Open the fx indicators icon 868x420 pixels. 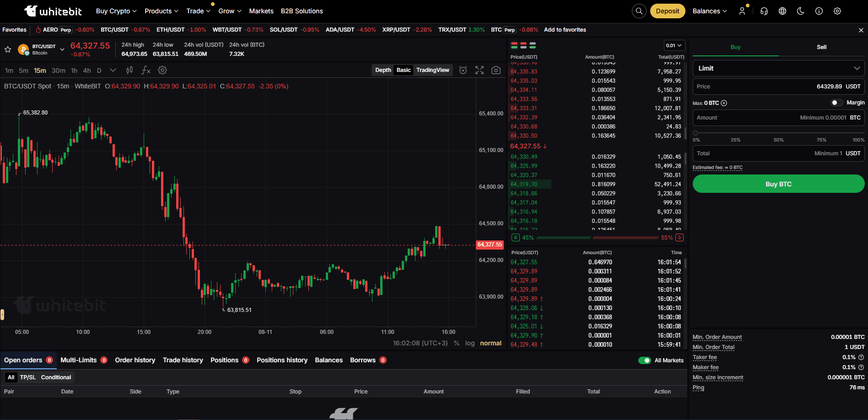tap(146, 70)
